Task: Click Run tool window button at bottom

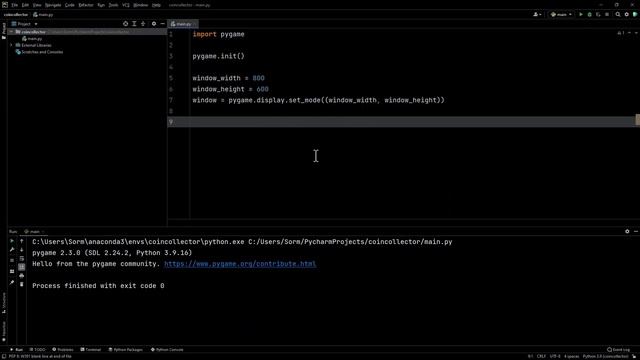Action: coord(16,350)
